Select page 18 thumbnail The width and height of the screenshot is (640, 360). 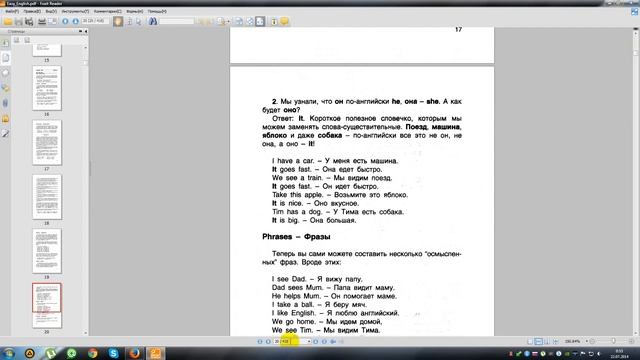[47, 197]
